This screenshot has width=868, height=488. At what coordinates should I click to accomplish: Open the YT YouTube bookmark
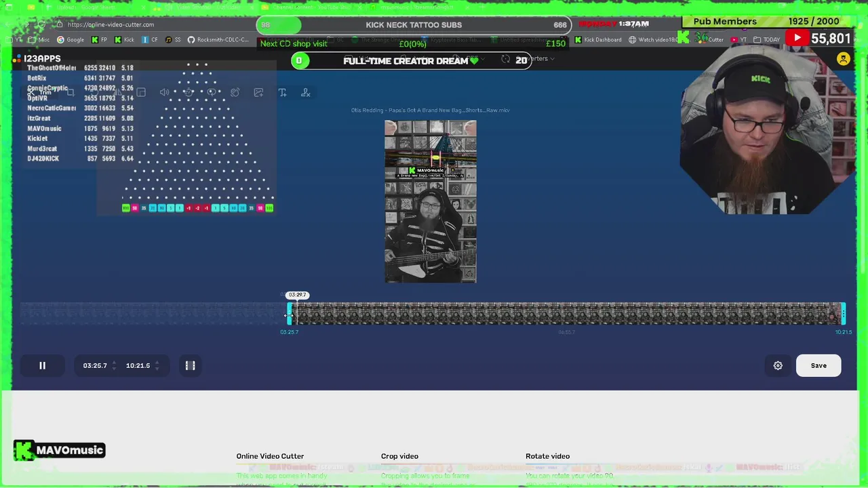(x=739, y=39)
